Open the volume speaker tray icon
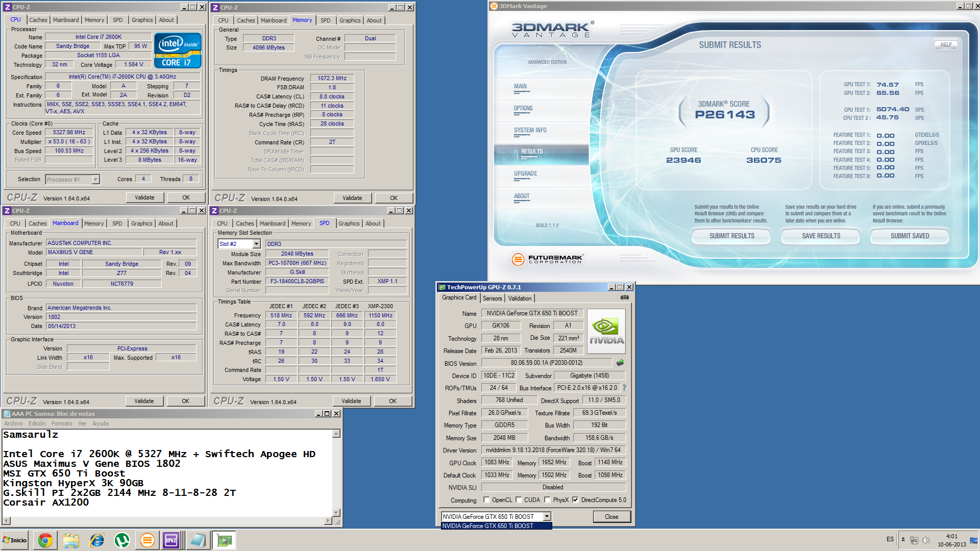Screen dimensions: 980x551 point(926,540)
